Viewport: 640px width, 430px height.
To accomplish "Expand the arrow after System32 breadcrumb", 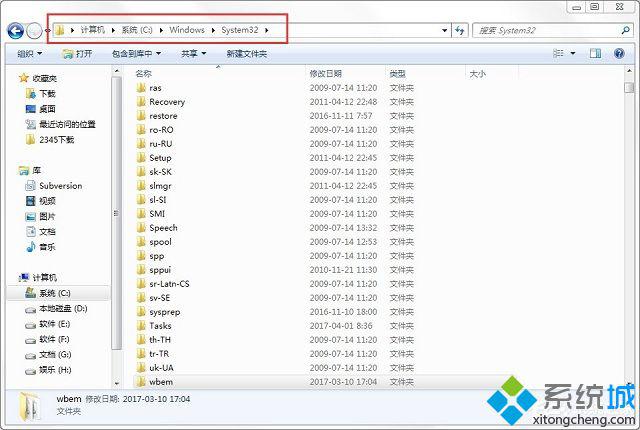I will tap(267, 30).
